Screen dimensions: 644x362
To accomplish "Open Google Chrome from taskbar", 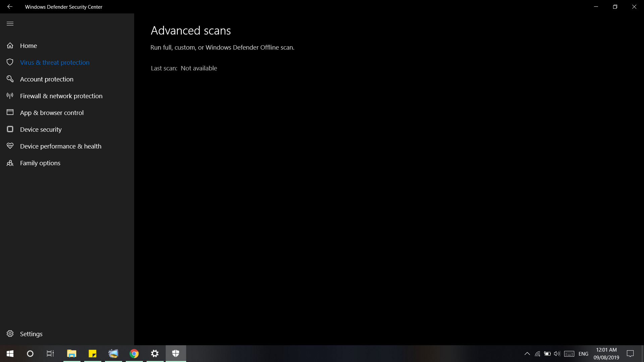I will coord(134,354).
